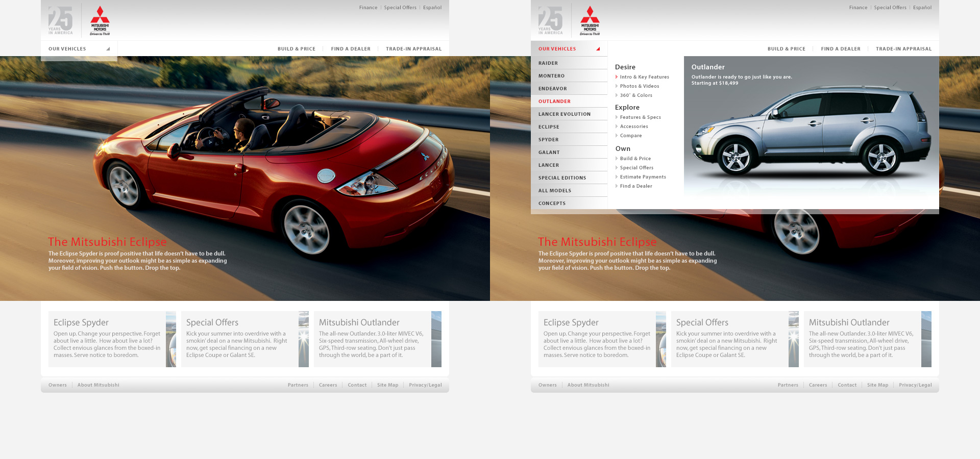This screenshot has height=459, width=980.
Task: Click the Mitsubishi Motors logo in right mockup
Action: point(590,20)
